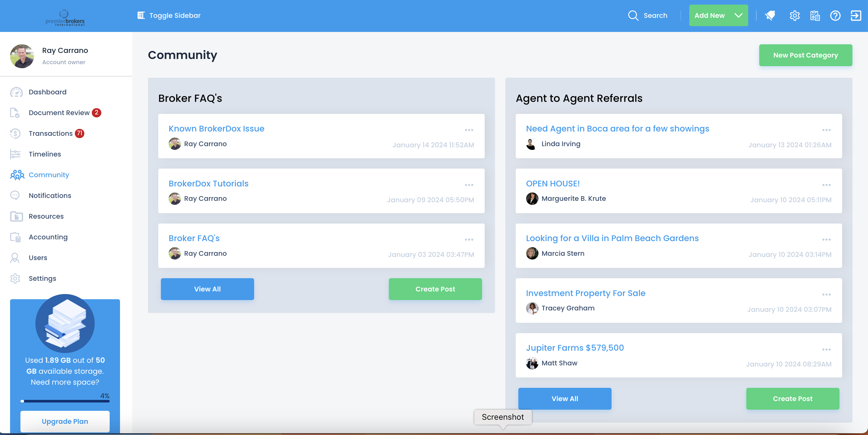Image resolution: width=868 pixels, height=435 pixels.
Task: Open options menu for Boca area post
Action: click(826, 130)
